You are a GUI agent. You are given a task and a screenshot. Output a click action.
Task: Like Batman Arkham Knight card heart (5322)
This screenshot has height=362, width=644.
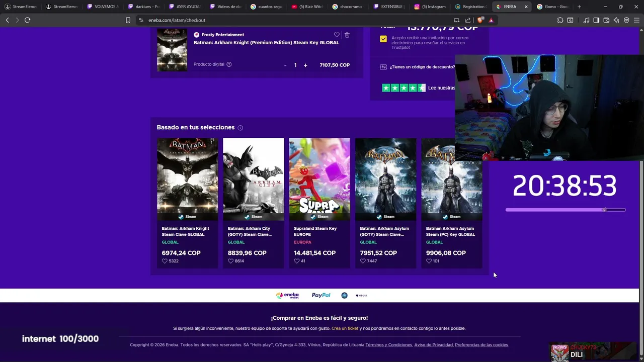165,261
